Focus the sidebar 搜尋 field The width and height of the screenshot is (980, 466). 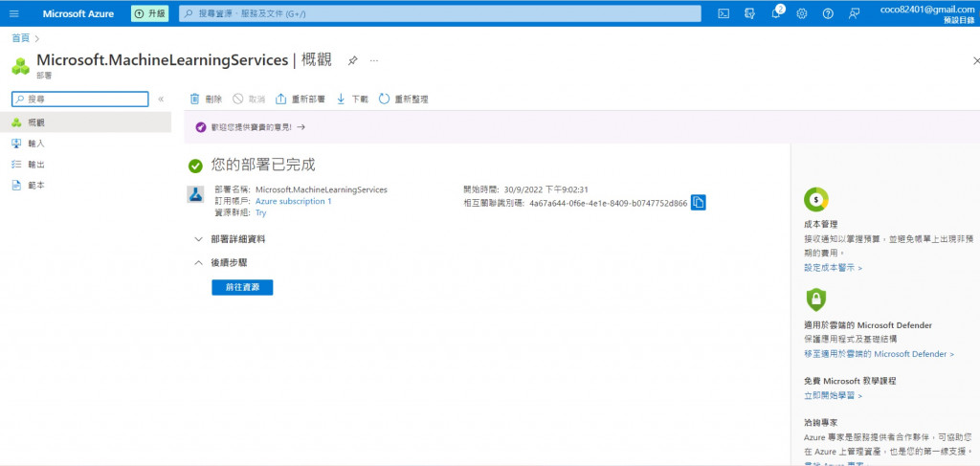pyautogui.click(x=80, y=99)
